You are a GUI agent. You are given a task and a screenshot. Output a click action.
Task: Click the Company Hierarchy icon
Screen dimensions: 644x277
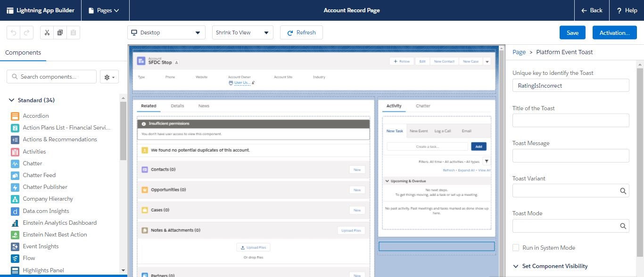[x=15, y=199]
